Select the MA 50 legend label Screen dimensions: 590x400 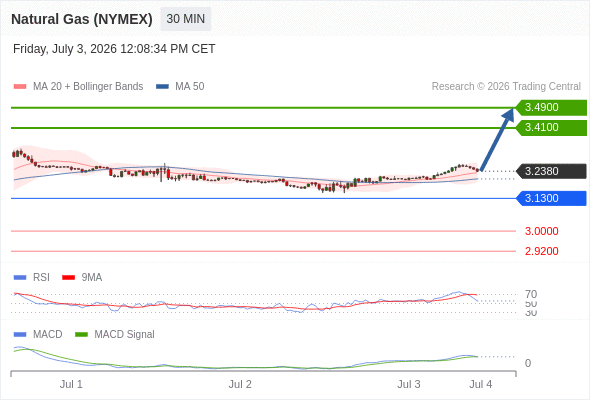tap(190, 87)
